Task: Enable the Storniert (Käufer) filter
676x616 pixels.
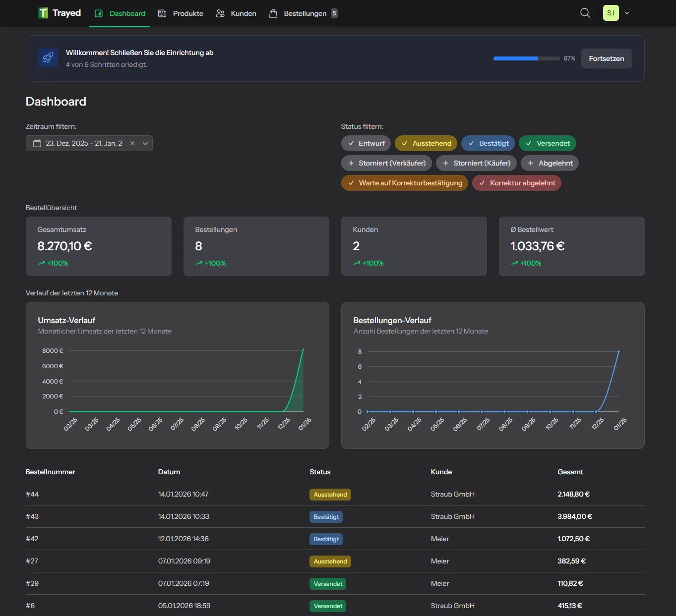Action: [x=476, y=163]
